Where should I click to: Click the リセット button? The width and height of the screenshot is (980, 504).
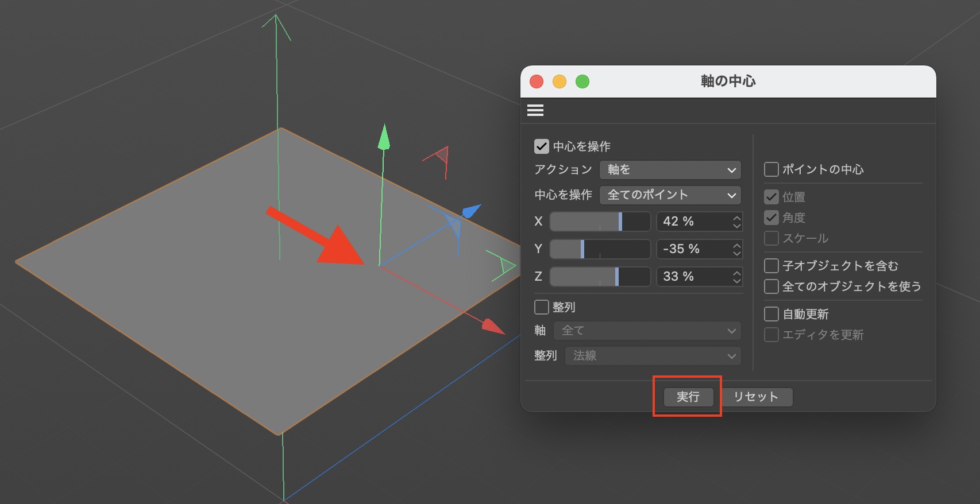[x=755, y=397]
